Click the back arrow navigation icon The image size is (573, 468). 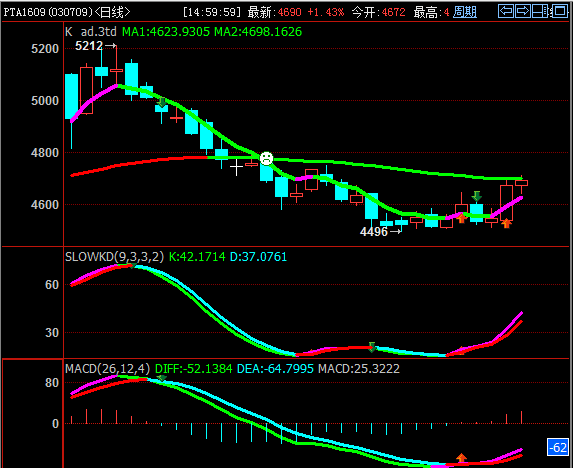point(506,11)
